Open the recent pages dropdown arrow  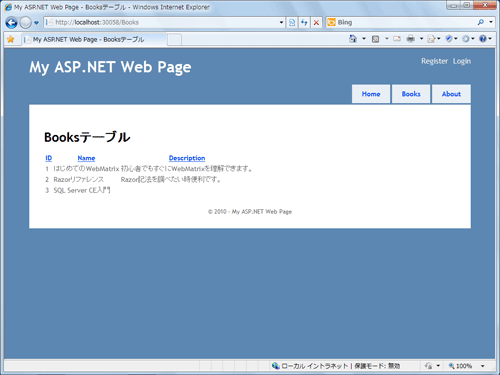point(36,23)
